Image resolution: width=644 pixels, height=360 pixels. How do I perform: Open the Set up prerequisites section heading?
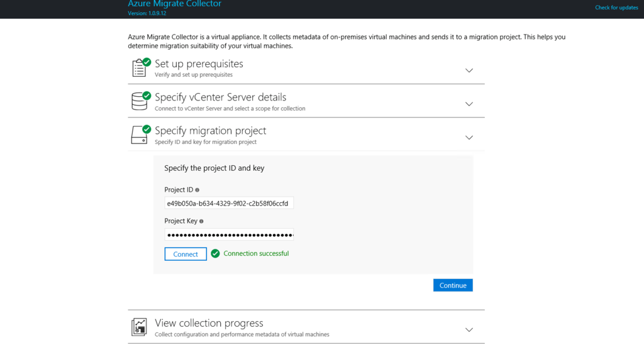tap(199, 64)
